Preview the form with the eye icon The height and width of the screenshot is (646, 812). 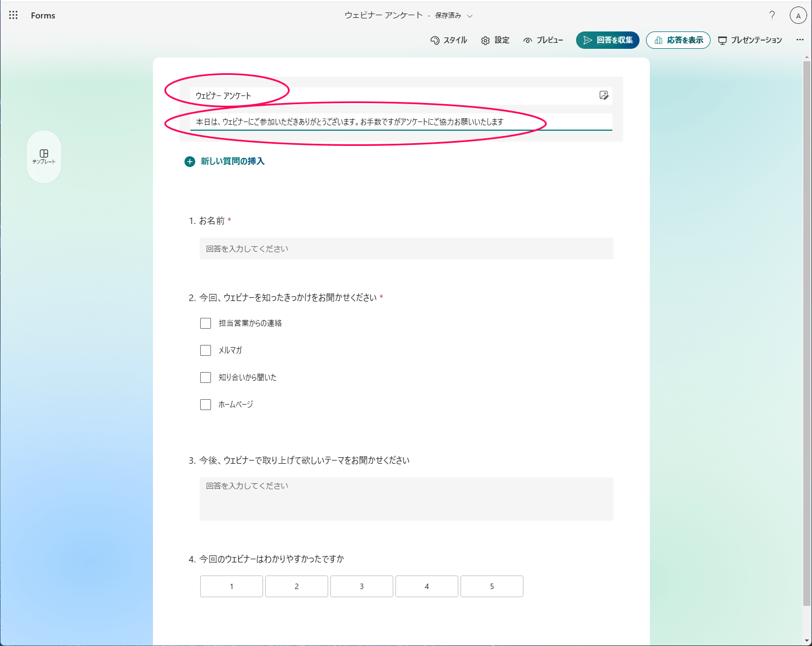(544, 40)
